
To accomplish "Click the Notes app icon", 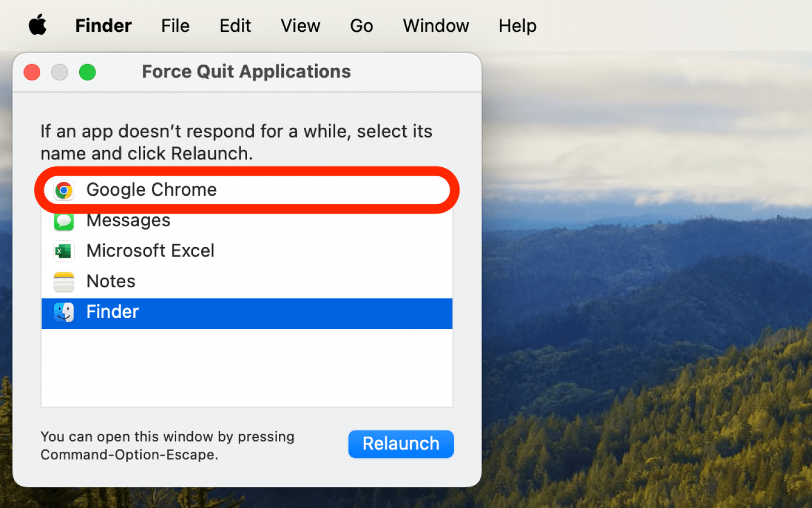I will click(x=64, y=282).
